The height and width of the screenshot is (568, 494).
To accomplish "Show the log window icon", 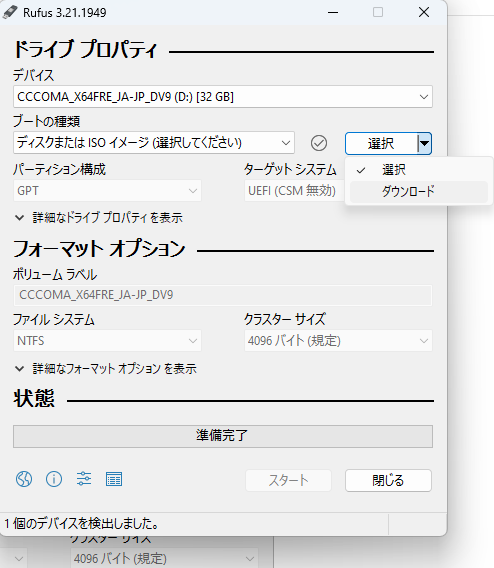I will point(114,479).
